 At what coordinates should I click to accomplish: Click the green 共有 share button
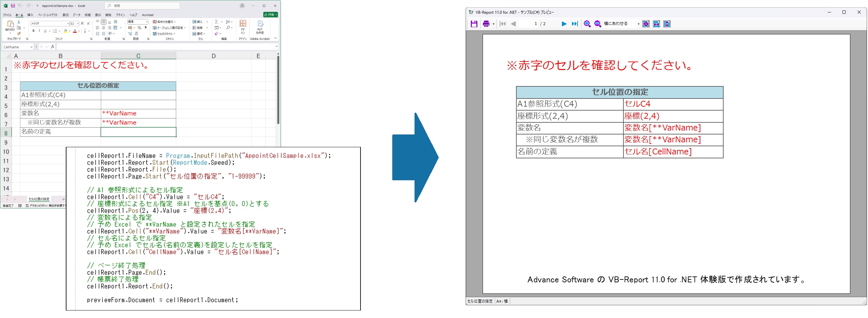[x=270, y=15]
